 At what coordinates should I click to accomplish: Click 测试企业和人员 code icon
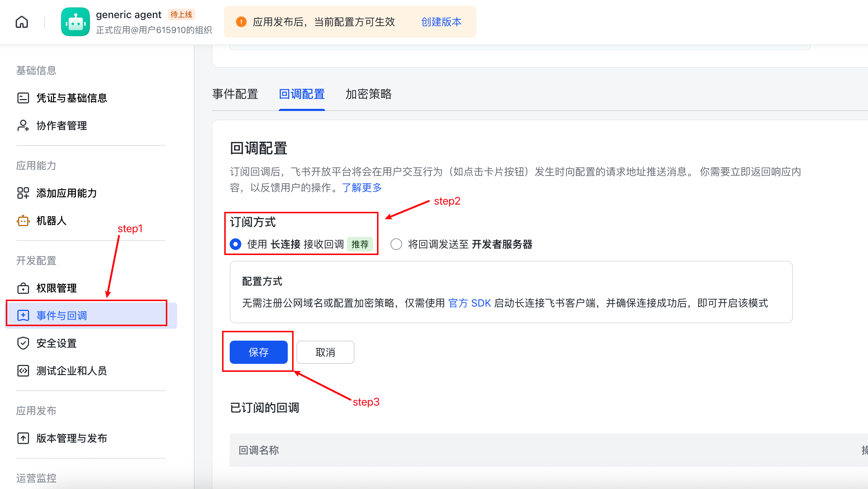23,371
